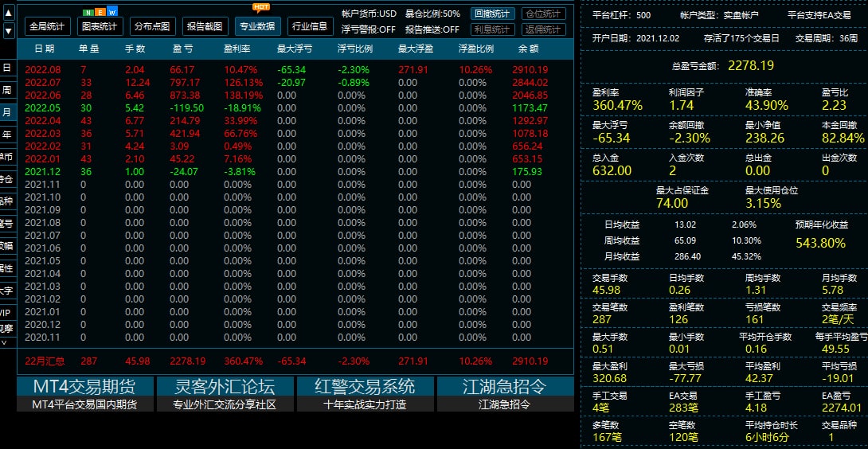Toggle 报告推送:OFF setting
Screen dimensions: 868x449
432,29
